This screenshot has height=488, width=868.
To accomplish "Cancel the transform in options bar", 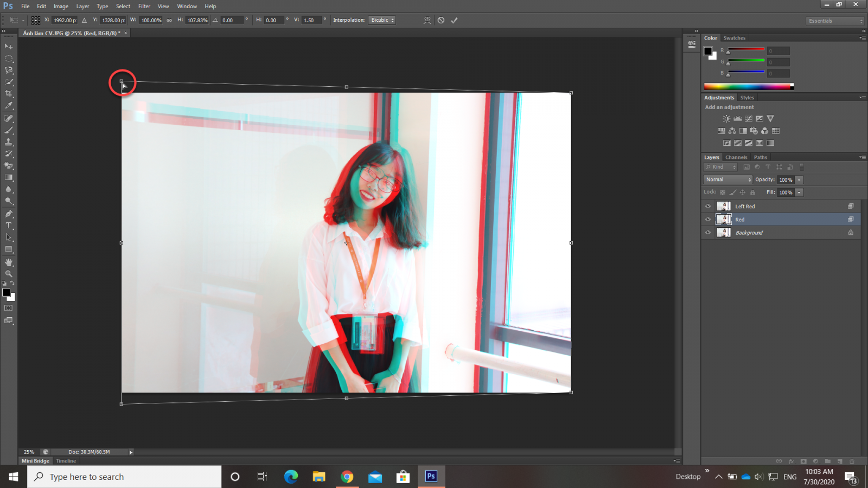I will (441, 21).
